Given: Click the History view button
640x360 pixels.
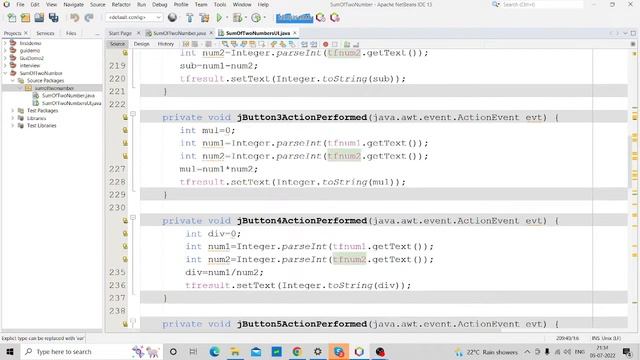Looking at the screenshot, I should pyautogui.click(x=166, y=44).
